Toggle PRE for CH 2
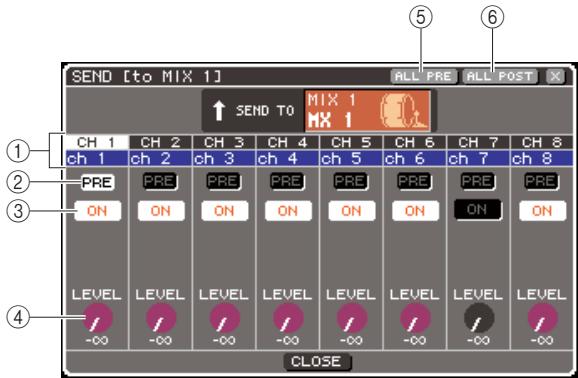 (161, 181)
